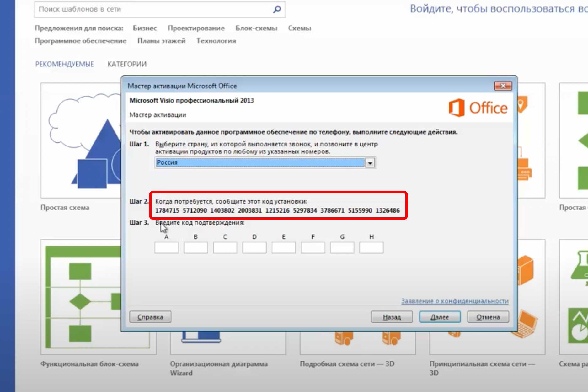Click the installation code text 1784715
Image resolution: width=588 pixels, height=392 pixels.
pyautogui.click(x=167, y=210)
